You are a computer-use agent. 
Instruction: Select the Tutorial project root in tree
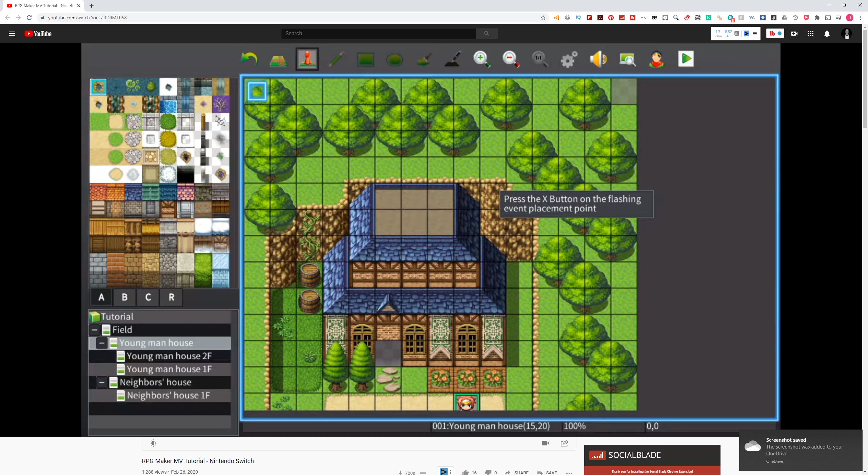click(x=159, y=317)
